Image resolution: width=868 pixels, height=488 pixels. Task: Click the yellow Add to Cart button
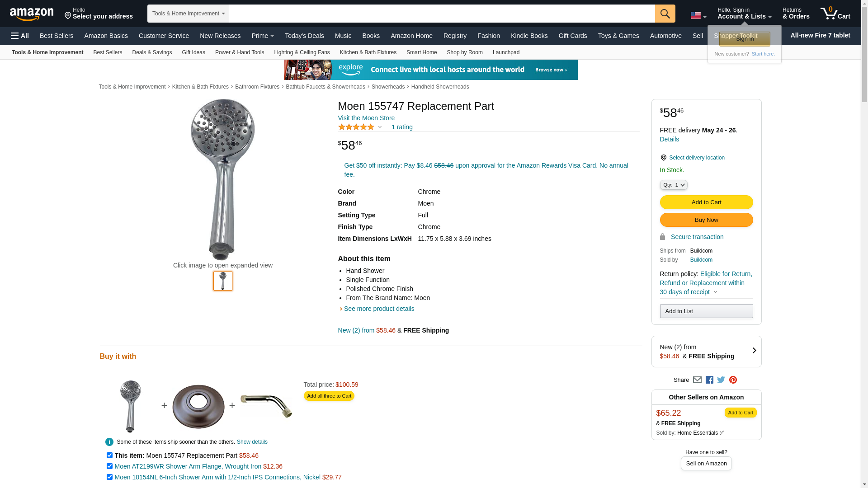[706, 202]
